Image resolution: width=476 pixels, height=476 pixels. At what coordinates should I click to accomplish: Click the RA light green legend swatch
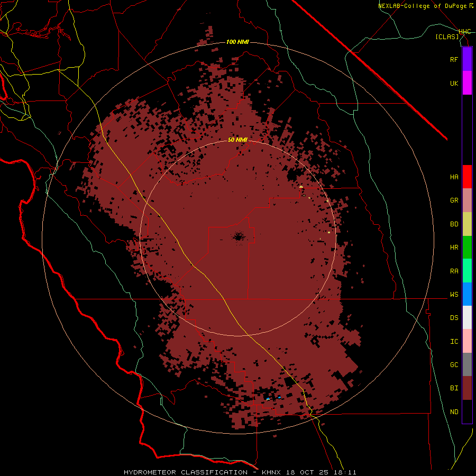click(x=467, y=271)
